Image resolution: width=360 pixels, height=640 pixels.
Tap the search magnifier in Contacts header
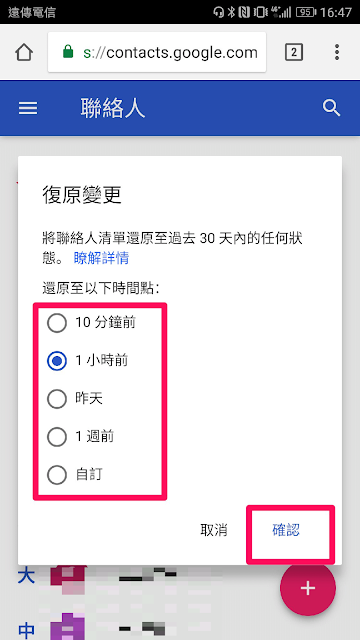[x=331, y=108]
